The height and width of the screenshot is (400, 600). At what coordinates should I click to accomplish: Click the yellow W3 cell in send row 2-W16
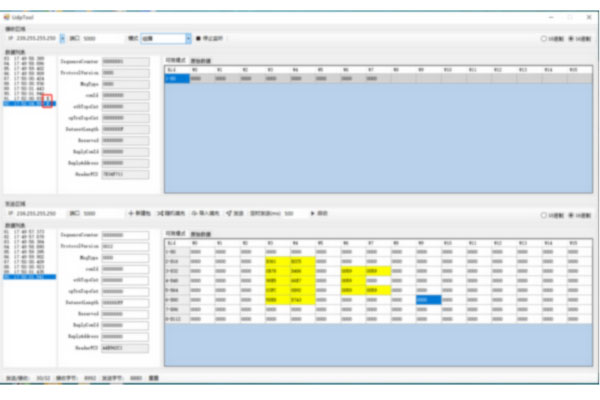(x=277, y=261)
